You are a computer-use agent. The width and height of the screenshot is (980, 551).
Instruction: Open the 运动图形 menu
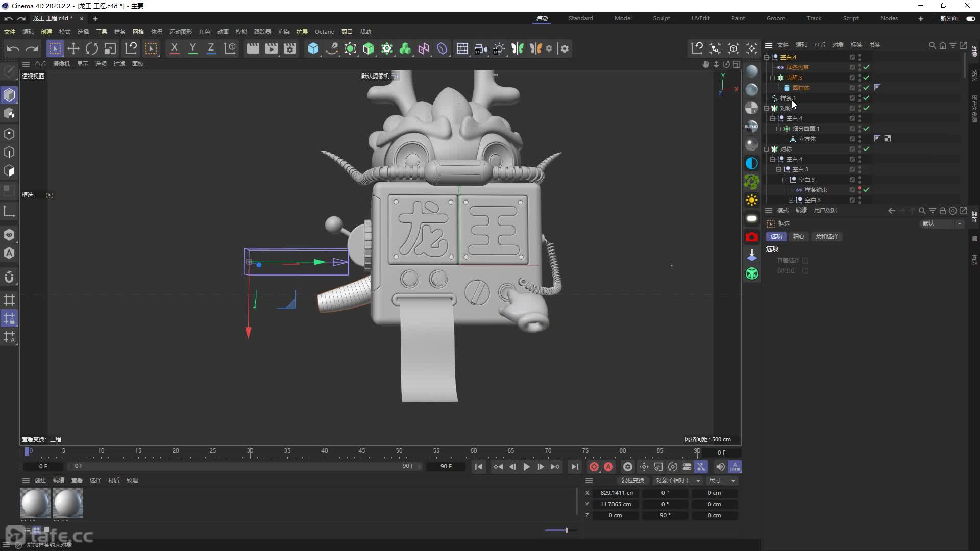(181, 32)
